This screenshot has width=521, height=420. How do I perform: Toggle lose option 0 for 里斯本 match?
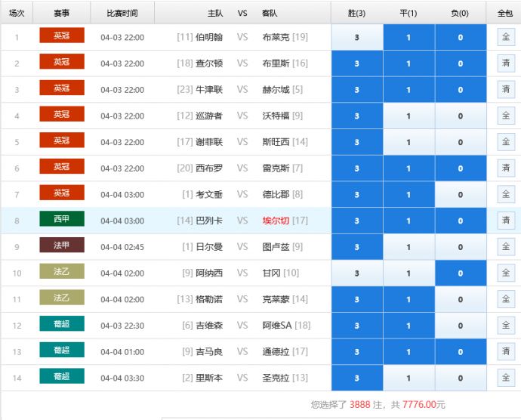461,378
